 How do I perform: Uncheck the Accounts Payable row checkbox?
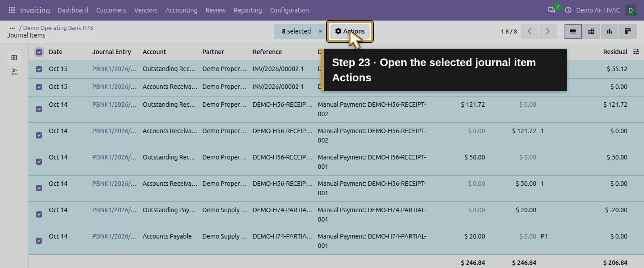[x=39, y=241]
